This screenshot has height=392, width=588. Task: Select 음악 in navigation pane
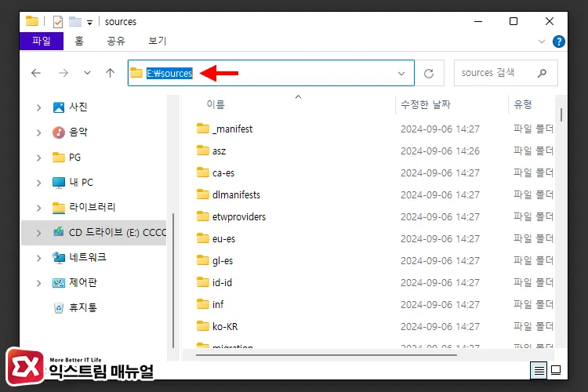coord(78,132)
